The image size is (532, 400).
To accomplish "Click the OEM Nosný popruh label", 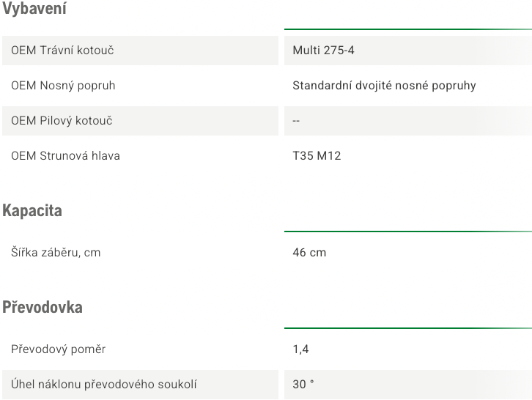I will click(63, 86).
